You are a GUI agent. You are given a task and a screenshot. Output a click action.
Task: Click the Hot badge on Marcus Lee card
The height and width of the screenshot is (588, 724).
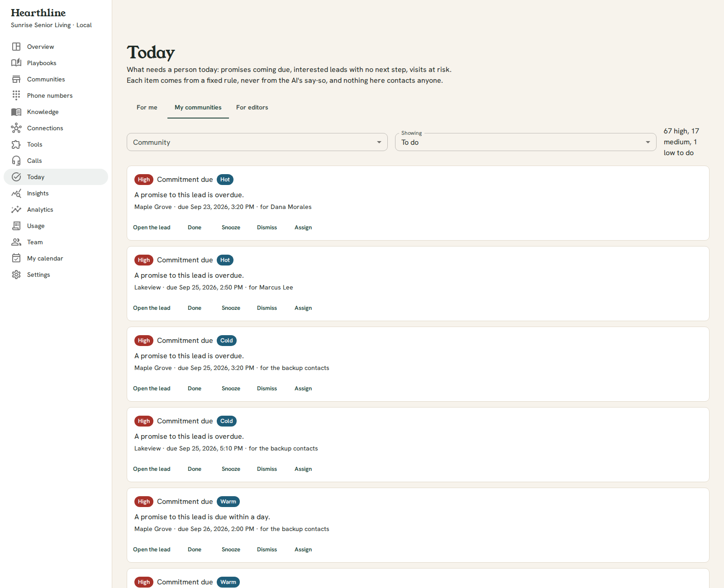coord(225,260)
